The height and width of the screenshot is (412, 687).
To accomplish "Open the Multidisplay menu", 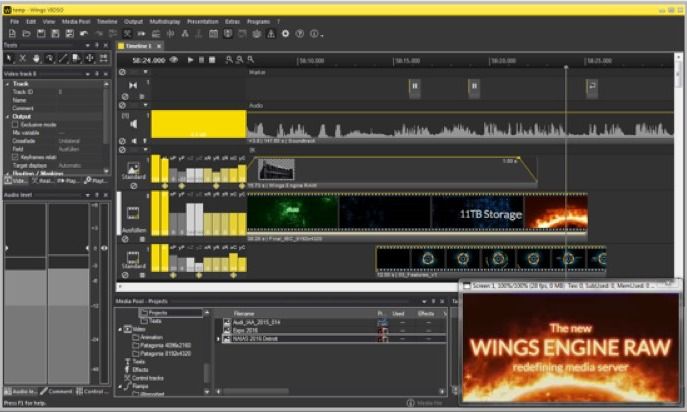I will click(165, 20).
